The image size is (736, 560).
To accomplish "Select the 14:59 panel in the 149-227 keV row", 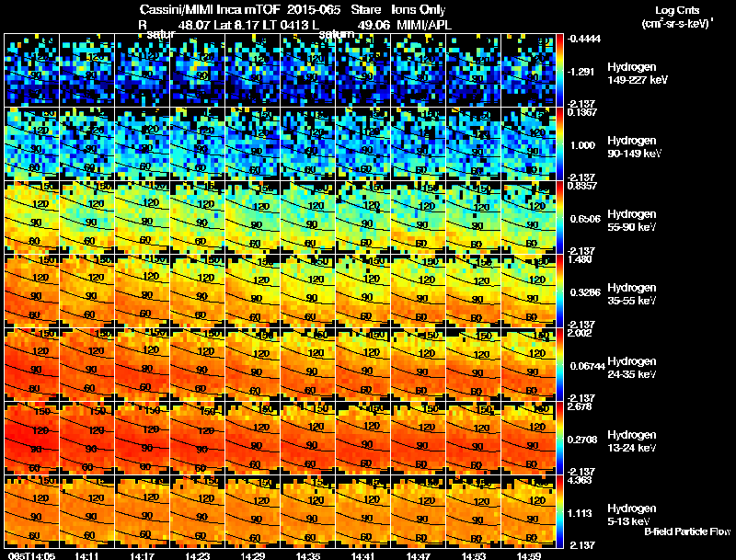I will pyautogui.click(x=529, y=70).
